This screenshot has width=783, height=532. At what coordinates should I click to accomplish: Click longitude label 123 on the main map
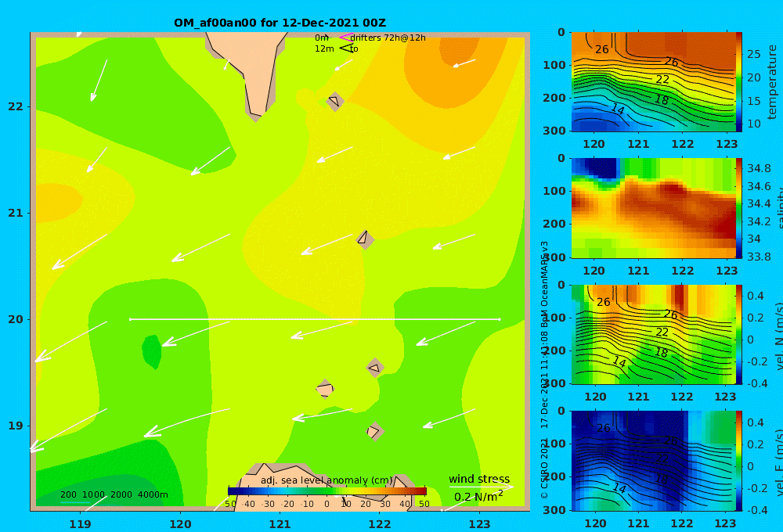click(479, 524)
